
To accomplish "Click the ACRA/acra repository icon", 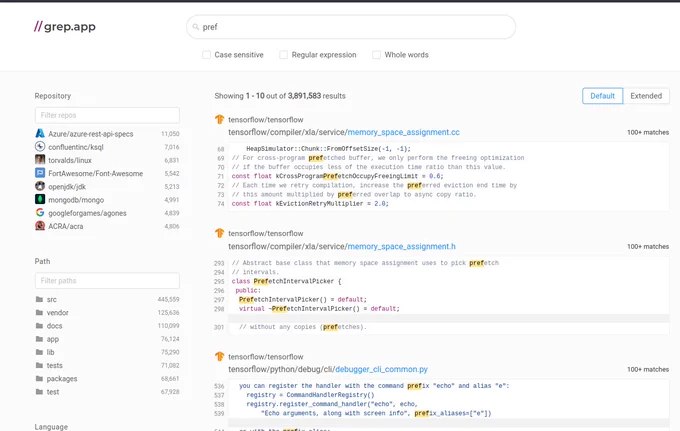I will point(40,226).
